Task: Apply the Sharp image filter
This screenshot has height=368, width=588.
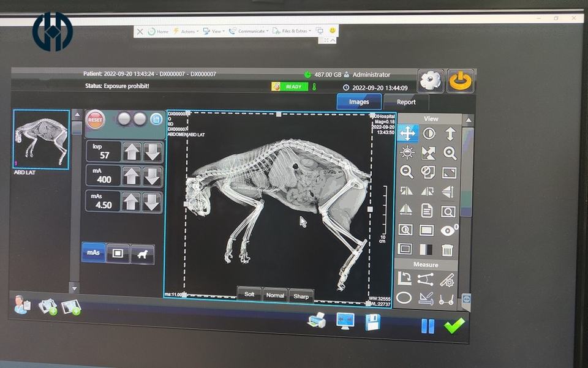Action: tap(301, 296)
